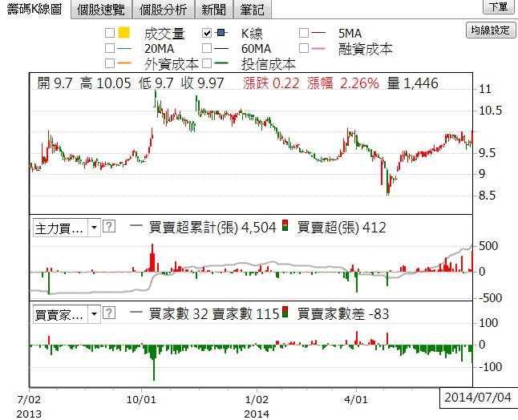Click the 賣家數 115 label

246,314
